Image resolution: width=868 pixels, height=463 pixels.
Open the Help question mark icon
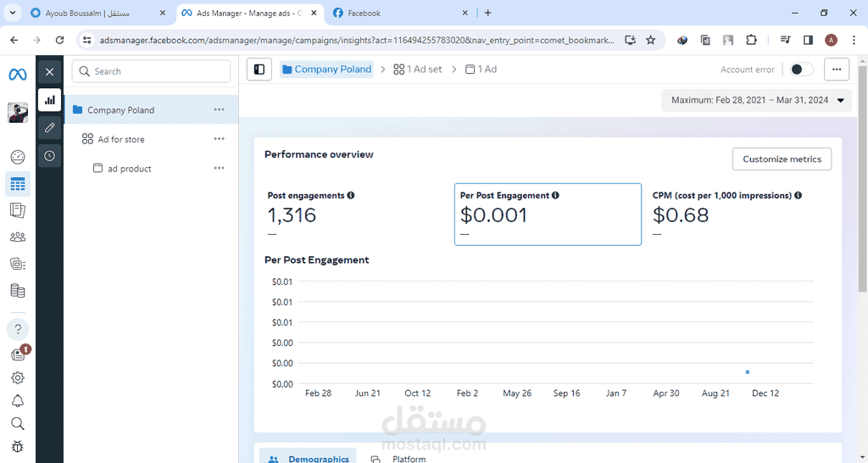pyautogui.click(x=18, y=330)
